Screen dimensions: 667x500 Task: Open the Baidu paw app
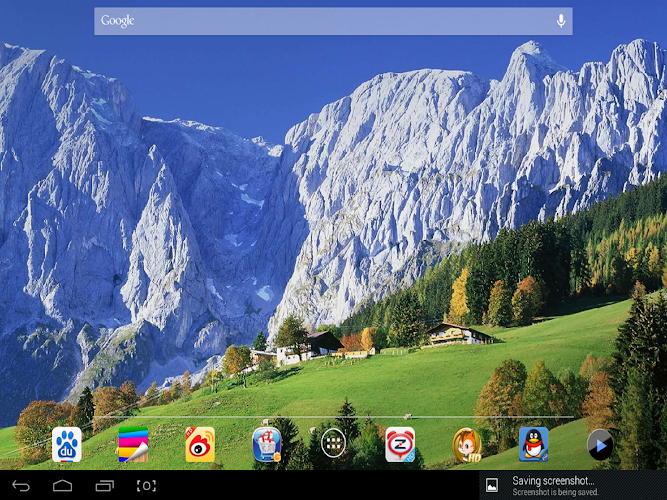67,444
